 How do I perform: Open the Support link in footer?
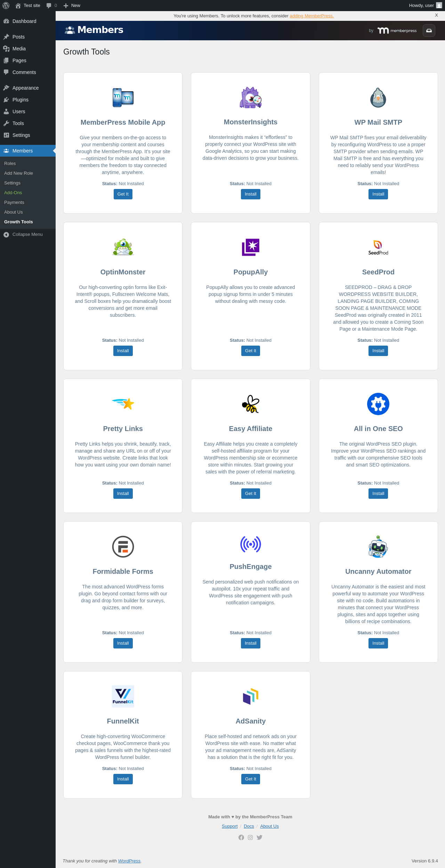pos(230,826)
